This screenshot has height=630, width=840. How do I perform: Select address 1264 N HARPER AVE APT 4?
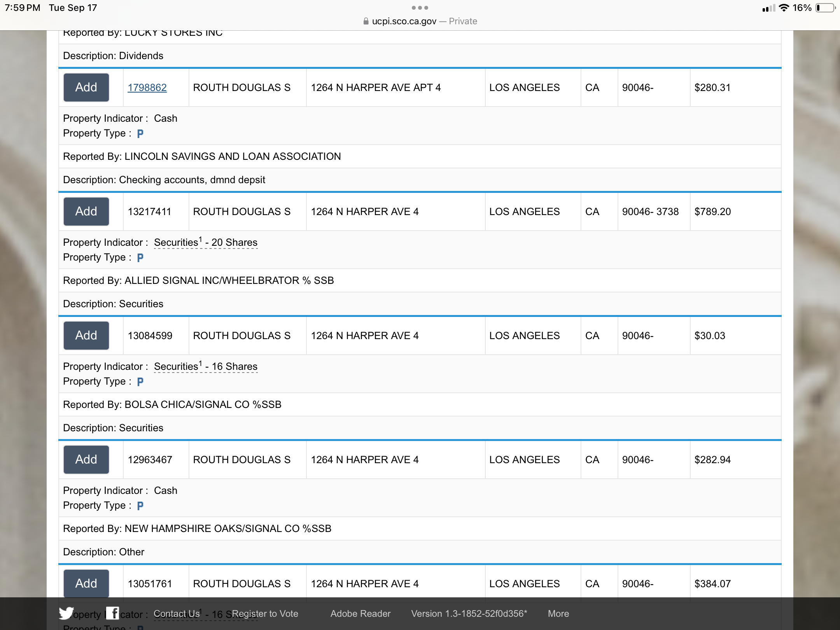point(376,87)
